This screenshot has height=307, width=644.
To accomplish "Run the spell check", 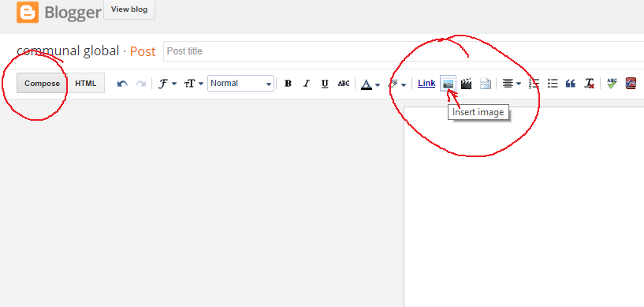I will pyautogui.click(x=612, y=84).
